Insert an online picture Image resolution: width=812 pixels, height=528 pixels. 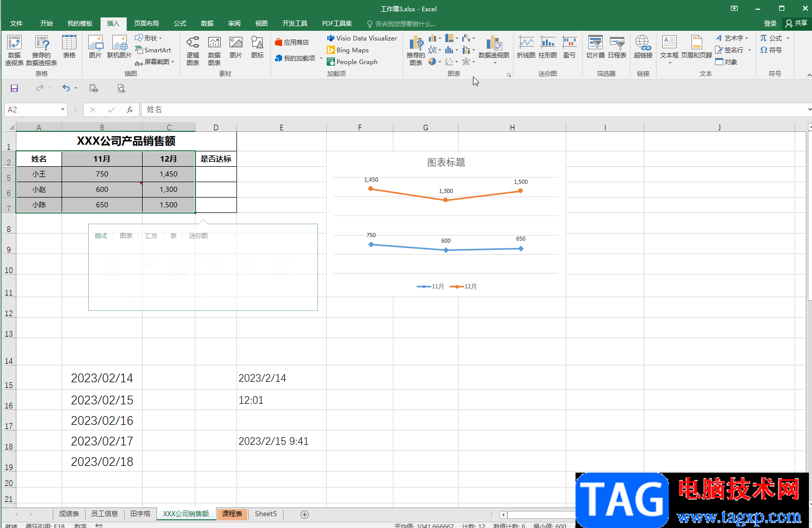click(120, 47)
